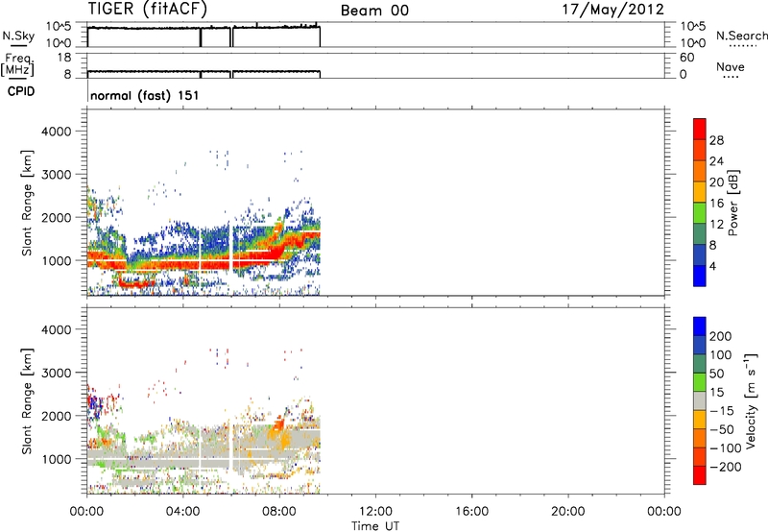Click the 'normal (fast) 151' CPID text
This screenshot has height=532, width=768.
(x=145, y=95)
